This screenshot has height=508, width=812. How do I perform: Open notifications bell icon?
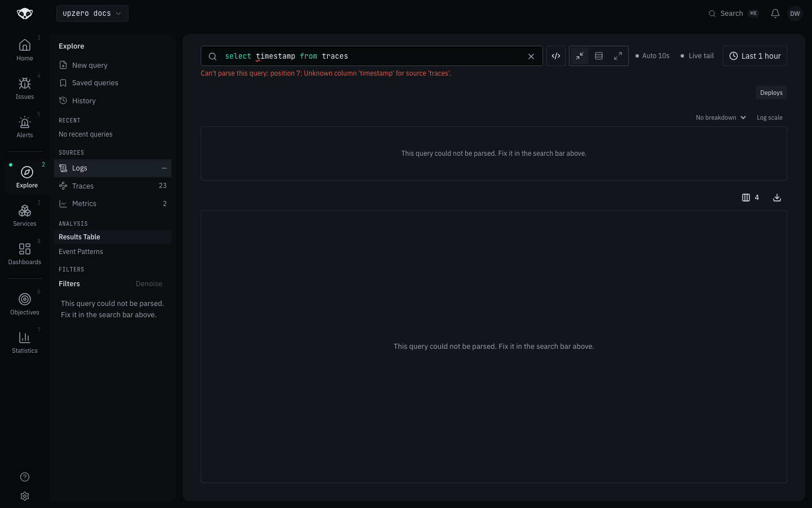(x=775, y=14)
